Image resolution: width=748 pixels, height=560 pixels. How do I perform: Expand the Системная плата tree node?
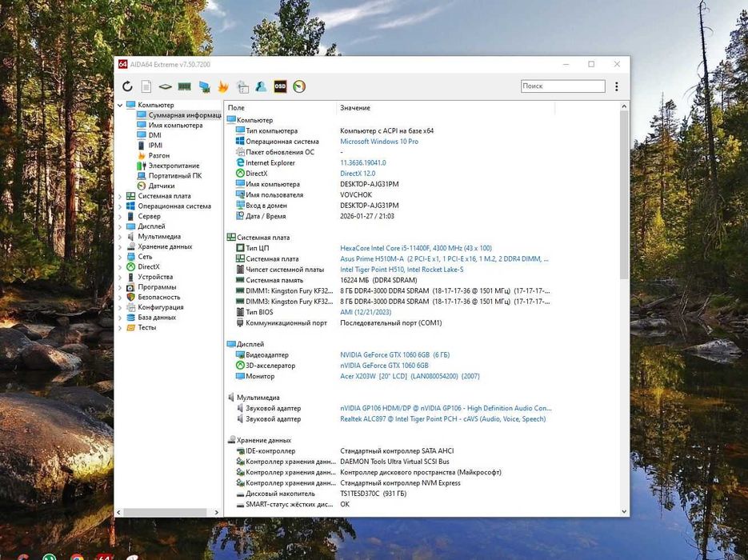(120, 196)
